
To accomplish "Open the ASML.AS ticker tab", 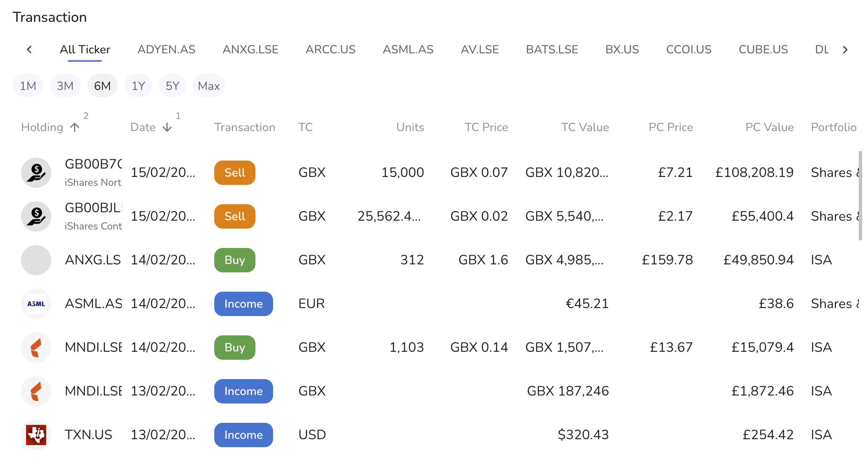I will coord(408,50).
